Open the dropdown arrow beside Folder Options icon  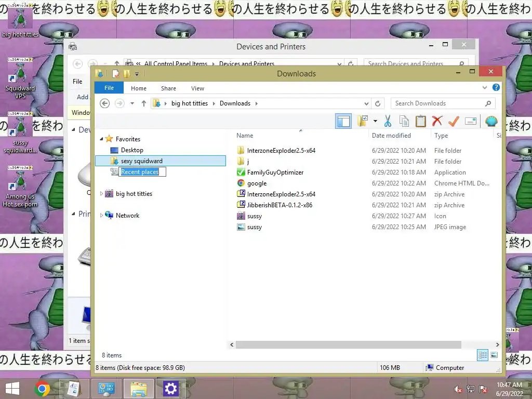click(375, 121)
